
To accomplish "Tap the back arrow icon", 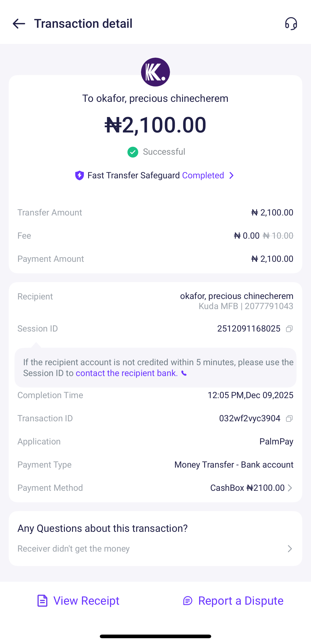I will [x=19, y=24].
